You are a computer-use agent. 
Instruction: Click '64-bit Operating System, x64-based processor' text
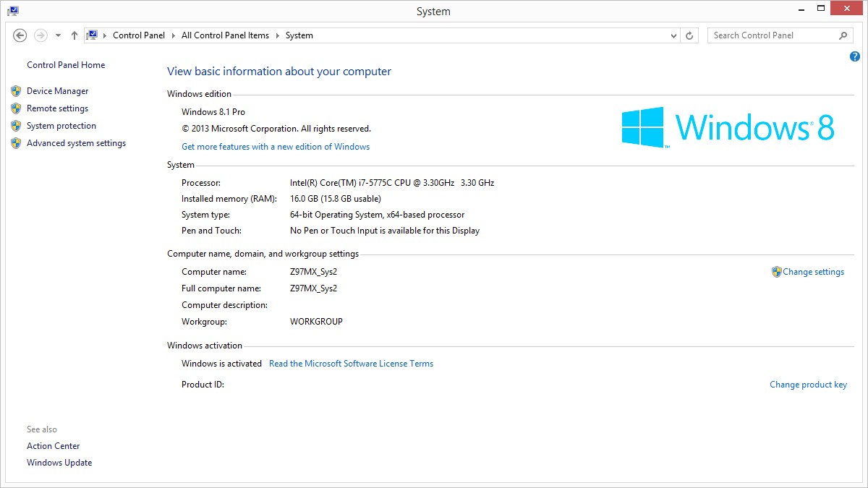377,215
